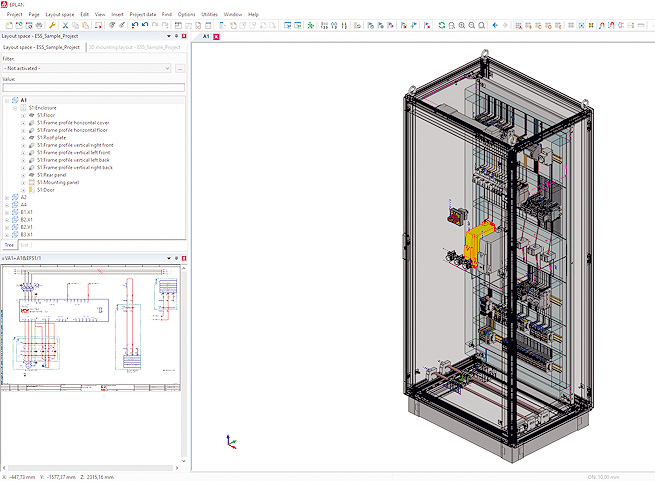Click the first new project icon in toolbar
The height and width of the screenshot is (481, 655).
[x=9, y=25]
